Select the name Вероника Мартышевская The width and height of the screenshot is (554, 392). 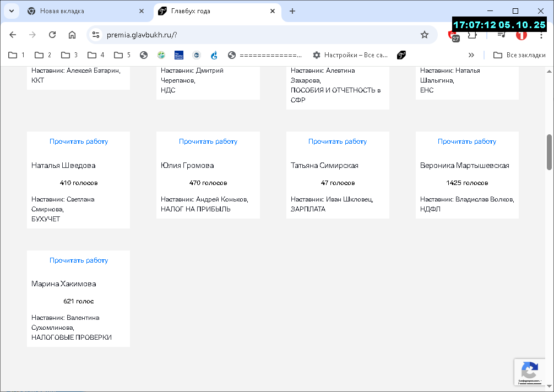click(465, 165)
